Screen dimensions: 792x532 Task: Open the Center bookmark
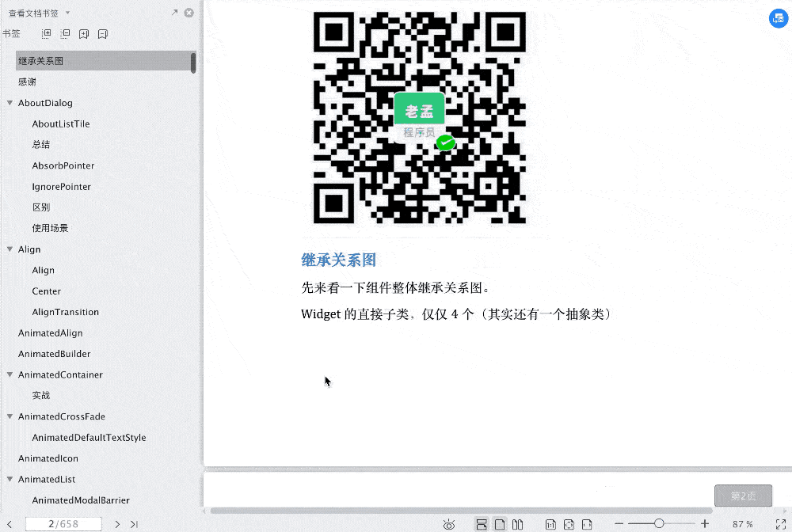click(47, 291)
